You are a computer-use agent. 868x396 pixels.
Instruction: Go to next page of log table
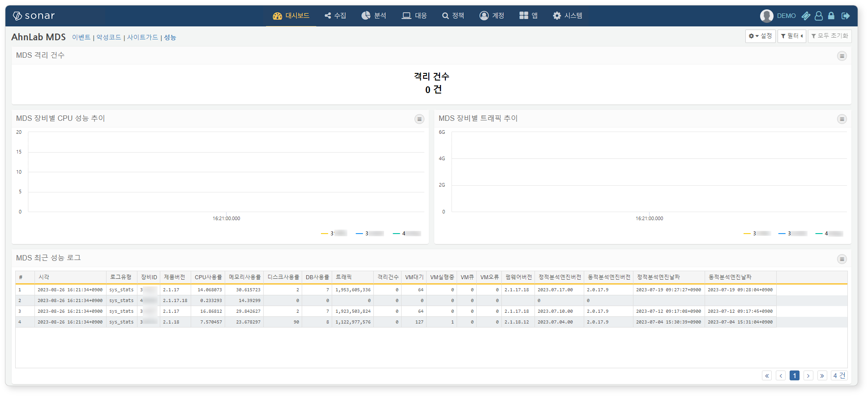click(x=808, y=376)
